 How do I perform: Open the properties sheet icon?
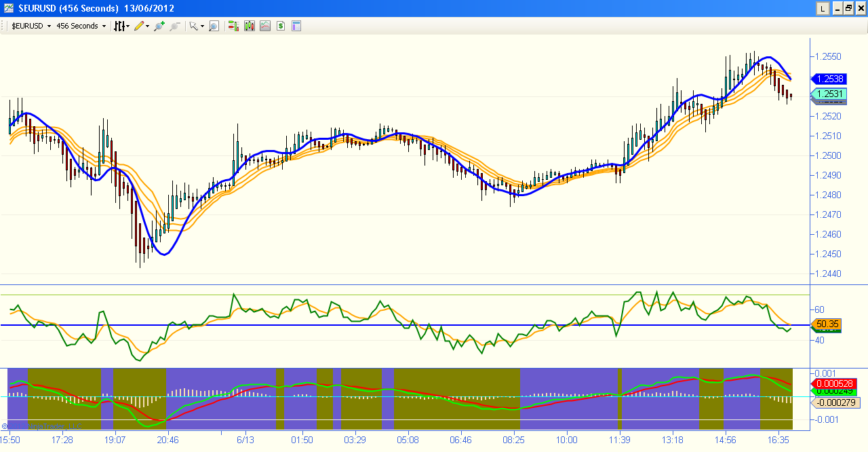point(296,26)
